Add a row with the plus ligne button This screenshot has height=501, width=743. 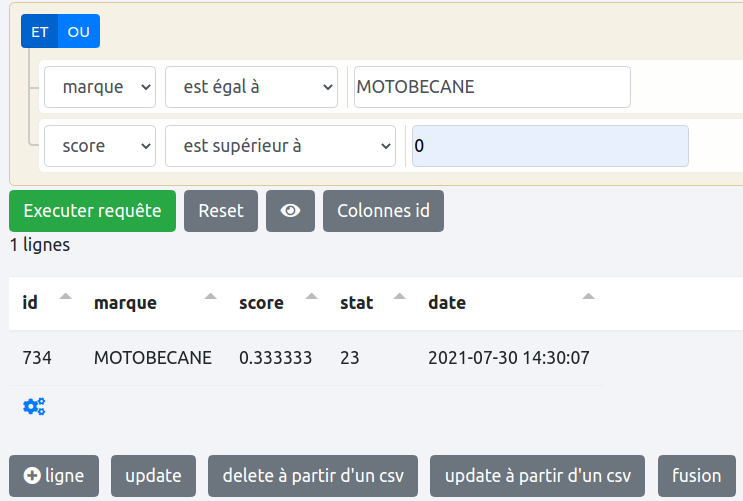tap(54, 476)
